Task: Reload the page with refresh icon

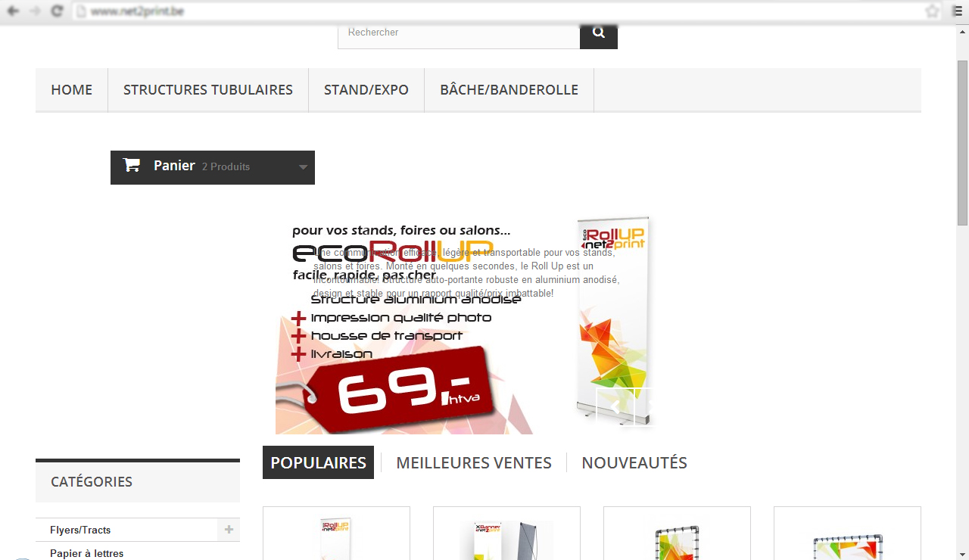Action: click(x=57, y=11)
